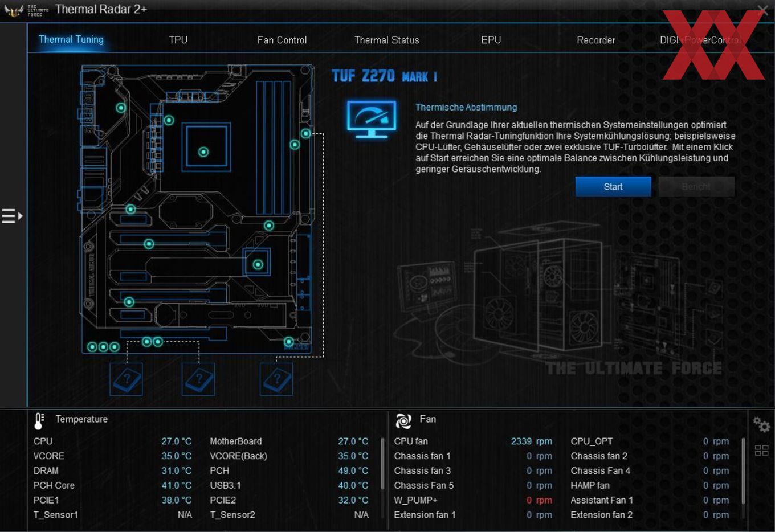
Task: Click the CPU temperature value 27.0 °C
Action: pyautogui.click(x=176, y=441)
